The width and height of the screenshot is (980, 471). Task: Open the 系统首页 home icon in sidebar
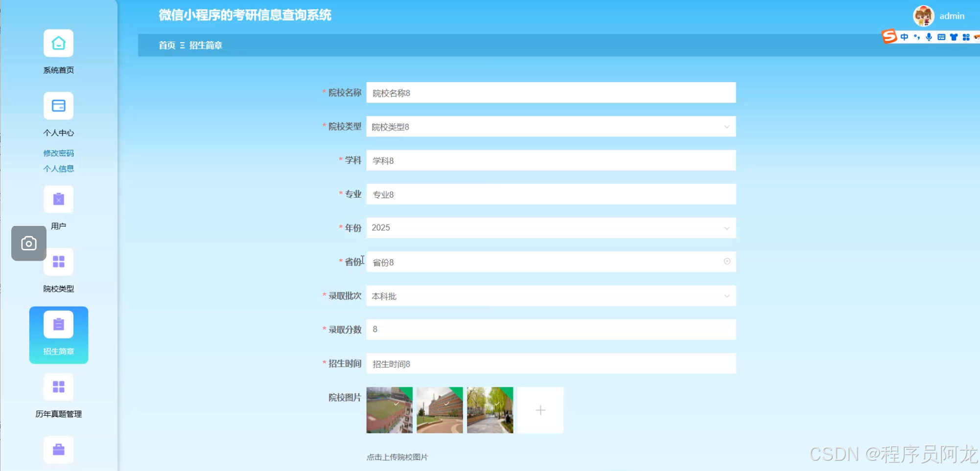(x=58, y=43)
